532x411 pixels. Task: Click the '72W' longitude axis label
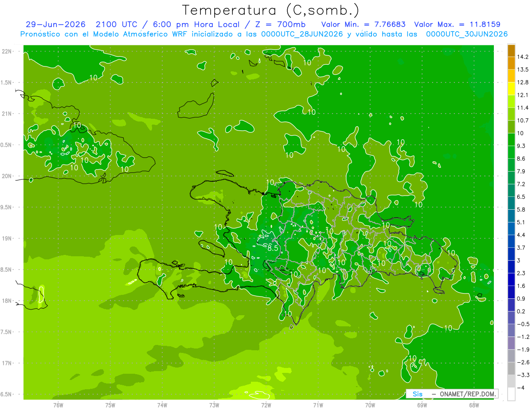[266, 405]
